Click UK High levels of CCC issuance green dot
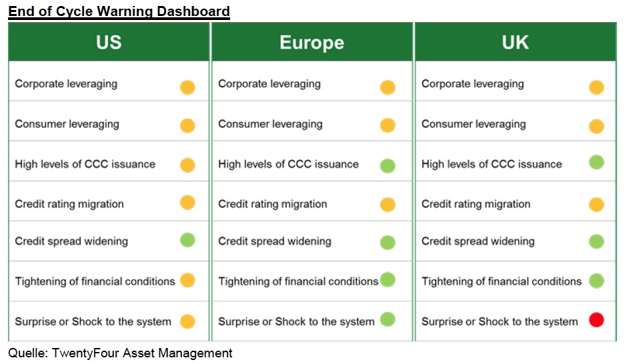The height and width of the screenshot is (364, 639). click(x=596, y=163)
